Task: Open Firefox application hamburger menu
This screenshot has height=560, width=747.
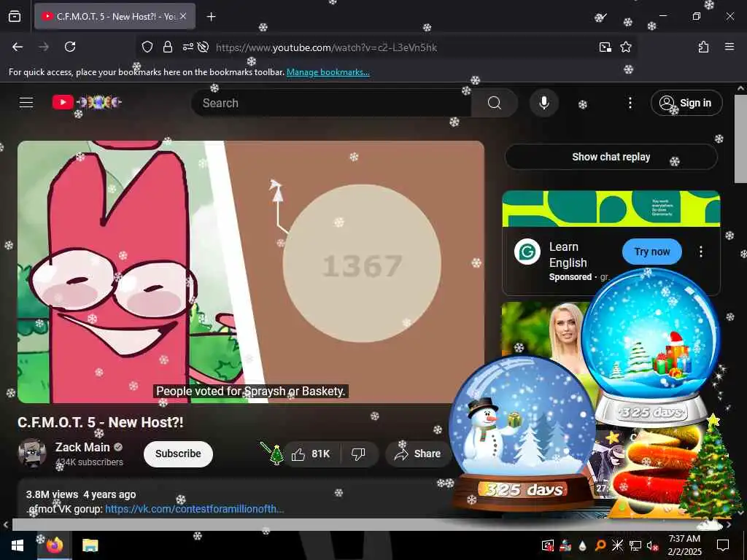Action: tap(729, 47)
